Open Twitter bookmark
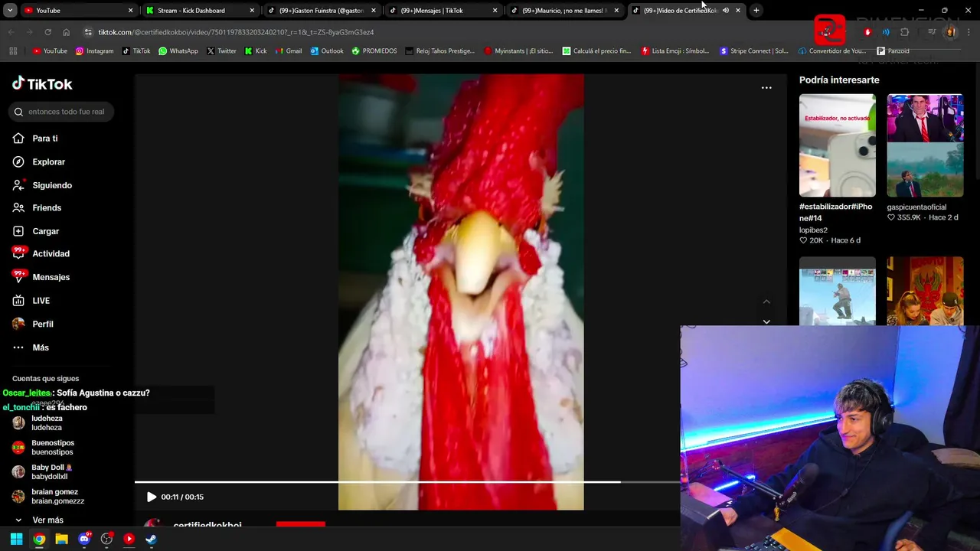The height and width of the screenshot is (551, 980). pos(221,51)
